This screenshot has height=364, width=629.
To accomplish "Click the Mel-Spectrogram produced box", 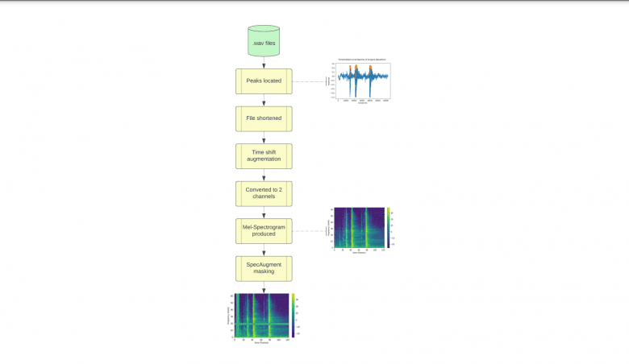I will click(264, 231).
